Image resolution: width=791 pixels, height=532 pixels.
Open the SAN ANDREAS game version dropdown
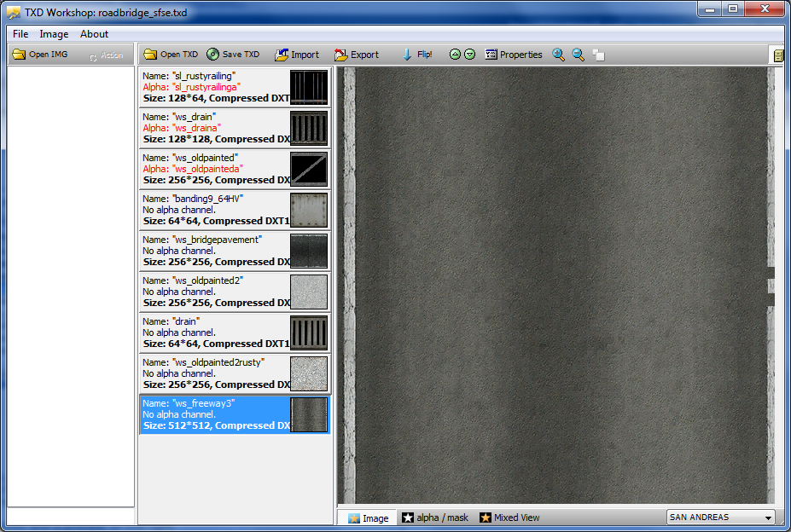[719, 518]
